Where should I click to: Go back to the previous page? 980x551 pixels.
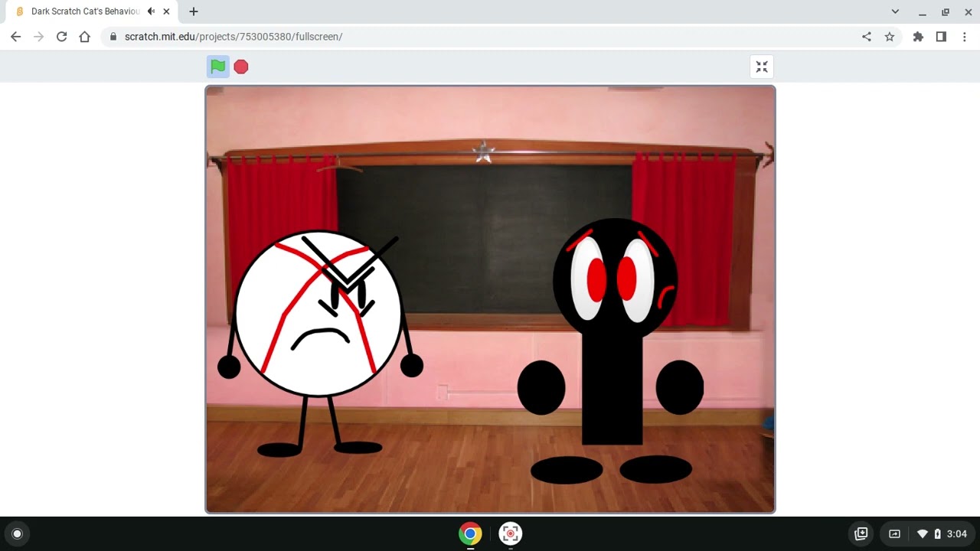[x=16, y=37]
